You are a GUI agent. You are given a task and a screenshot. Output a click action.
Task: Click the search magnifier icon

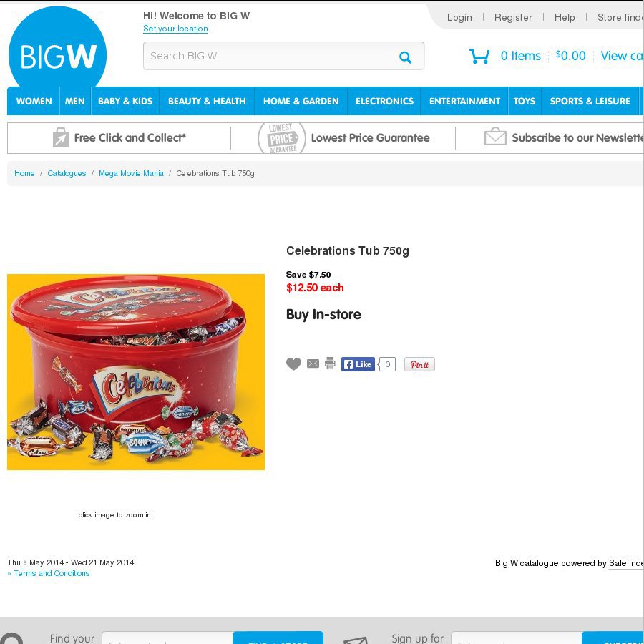point(405,57)
